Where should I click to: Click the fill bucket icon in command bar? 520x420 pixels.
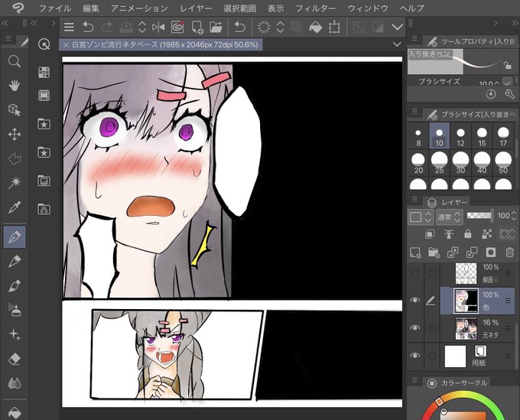pos(315,28)
